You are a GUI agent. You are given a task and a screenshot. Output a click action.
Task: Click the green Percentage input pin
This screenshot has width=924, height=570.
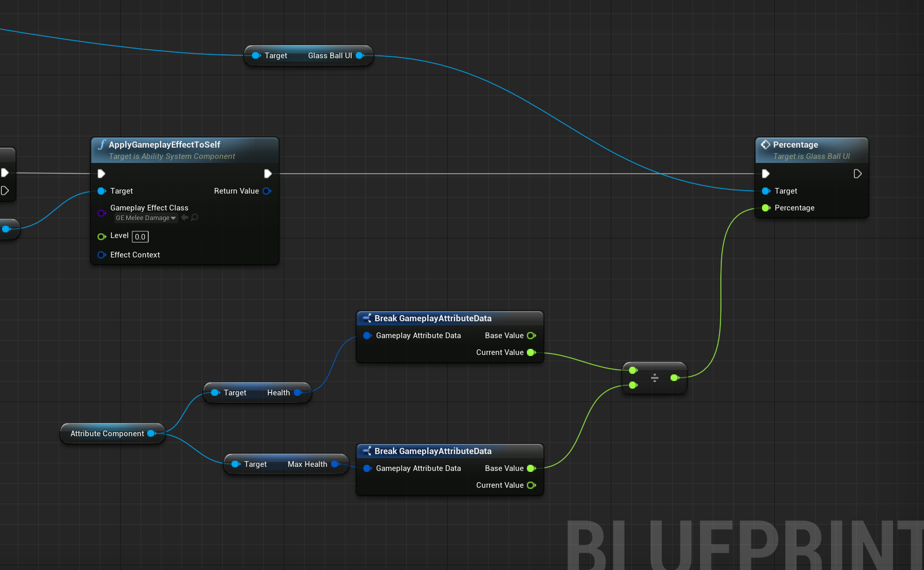click(x=766, y=208)
